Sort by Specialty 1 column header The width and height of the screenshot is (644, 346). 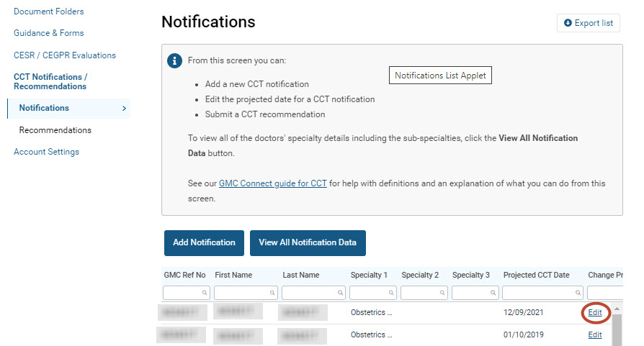click(x=369, y=275)
